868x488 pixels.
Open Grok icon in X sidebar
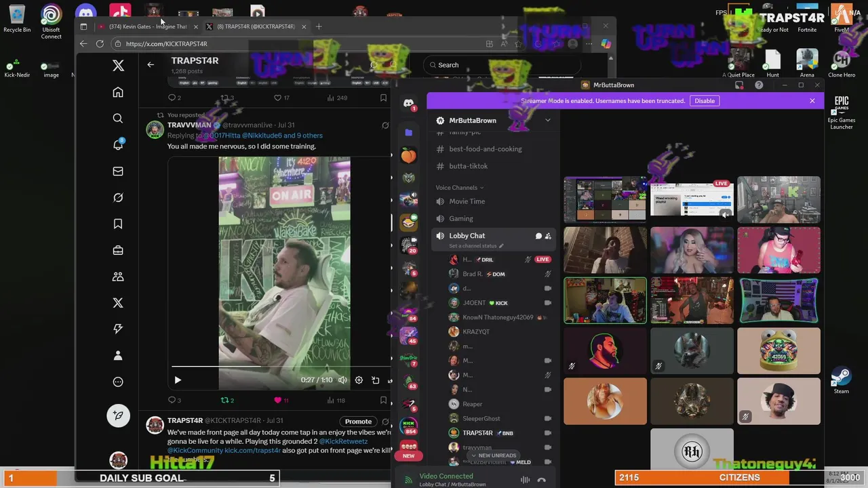click(x=118, y=197)
